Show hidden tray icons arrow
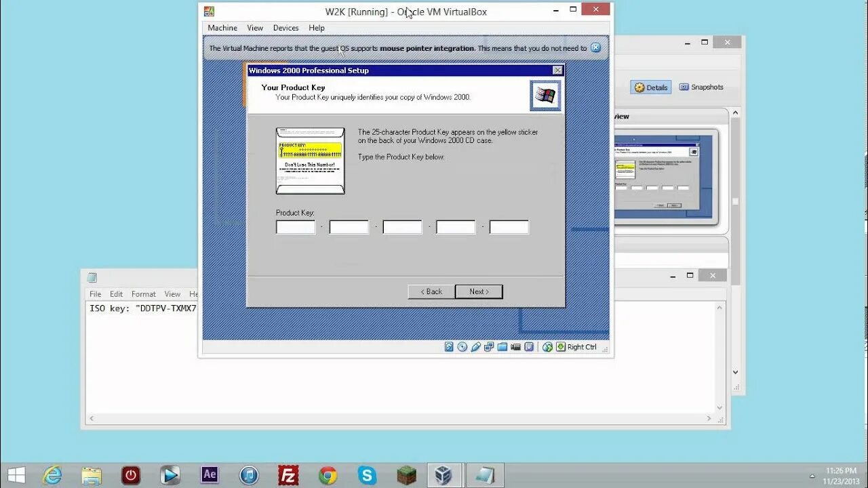The width and height of the screenshot is (868, 488). tap(812, 476)
